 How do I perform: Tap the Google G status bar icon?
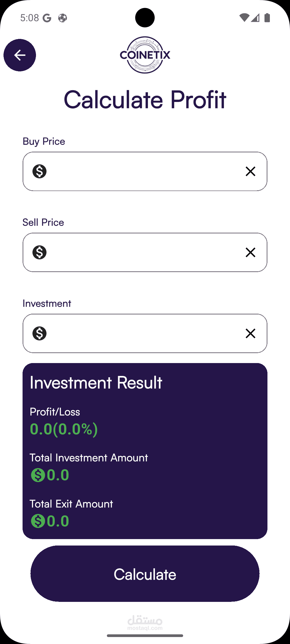click(47, 18)
